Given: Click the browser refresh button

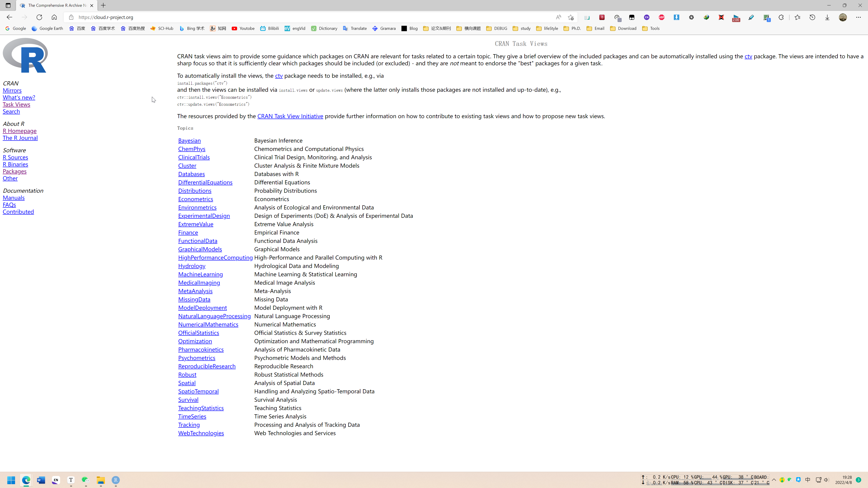Looking at the screenshot, I should click(39, 17).
